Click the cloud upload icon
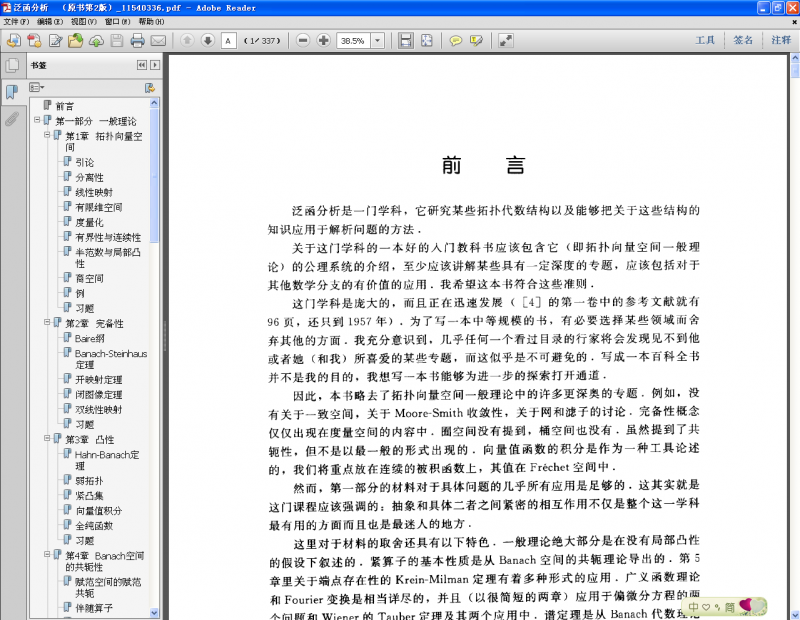The height and width of the screenshot is (620, 800). 96,40
